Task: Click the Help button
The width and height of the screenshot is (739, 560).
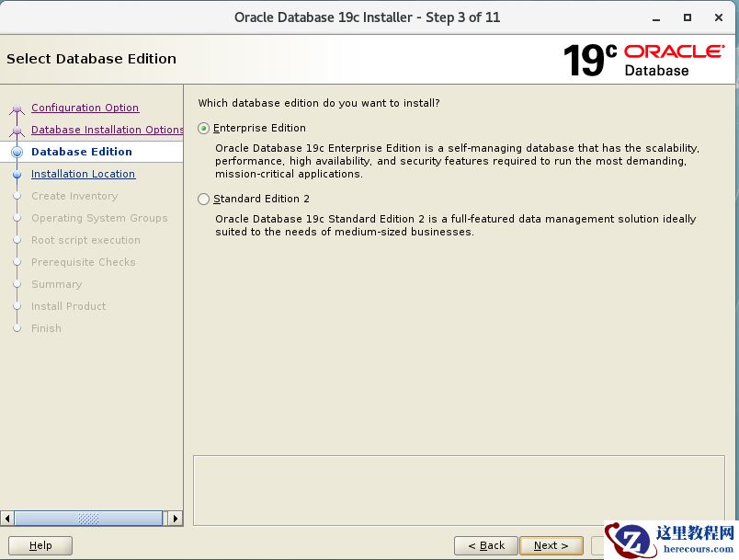Action: (x=40, y=545)
